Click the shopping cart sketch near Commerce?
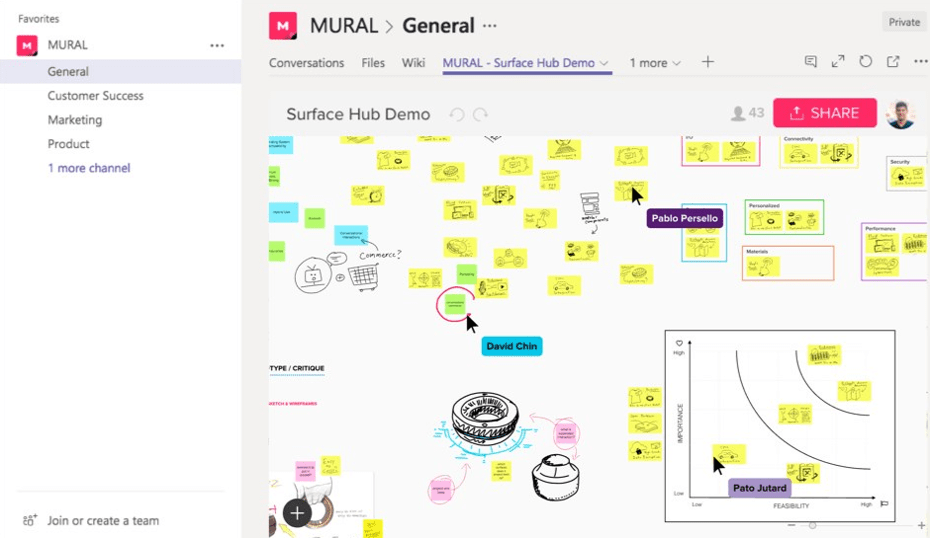930x538 pixels. tap(362, 277)
